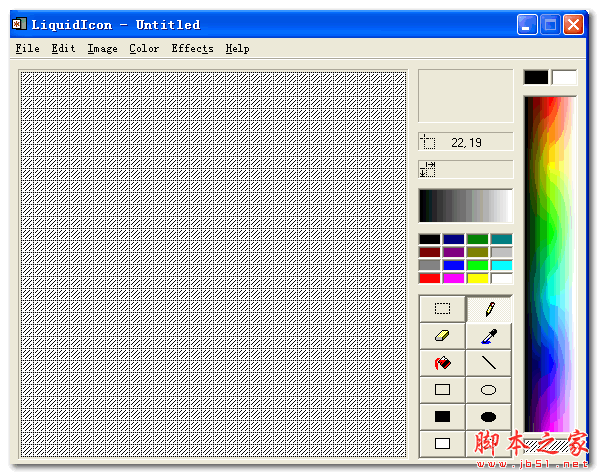Select the solid black Filled Rectangle tool
The height and width of the screenshot is (475, 600).
tap(442, 416)
